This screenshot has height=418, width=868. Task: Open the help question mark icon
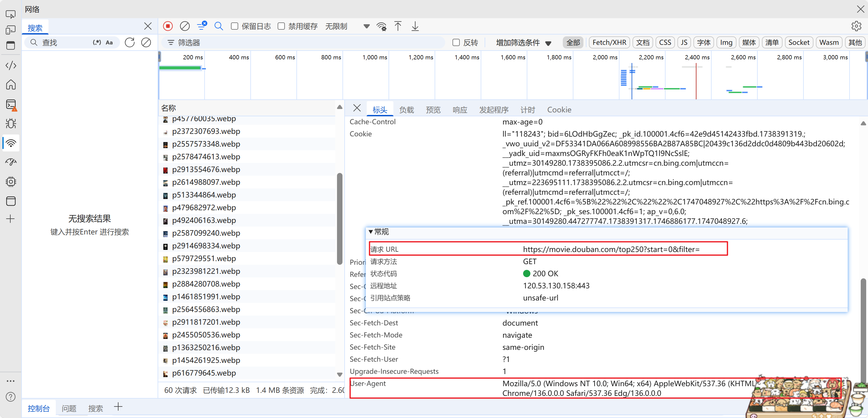[x=11, y=397]
